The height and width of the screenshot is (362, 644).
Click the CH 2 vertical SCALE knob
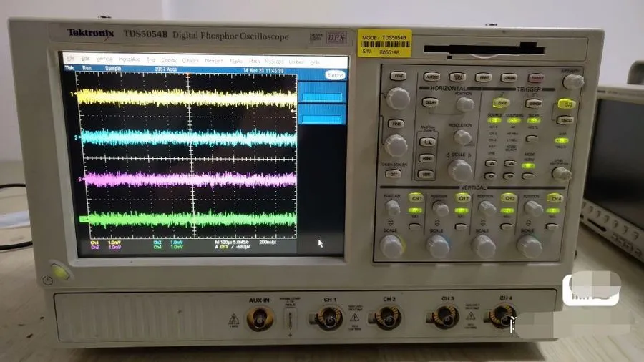pos(438,247)
